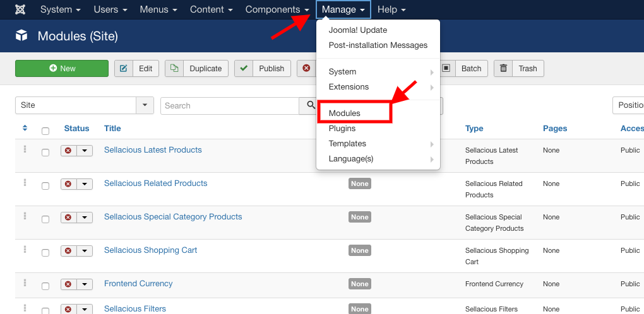
Task: Sort table by Pages column
Action: (x=555, y=128)
